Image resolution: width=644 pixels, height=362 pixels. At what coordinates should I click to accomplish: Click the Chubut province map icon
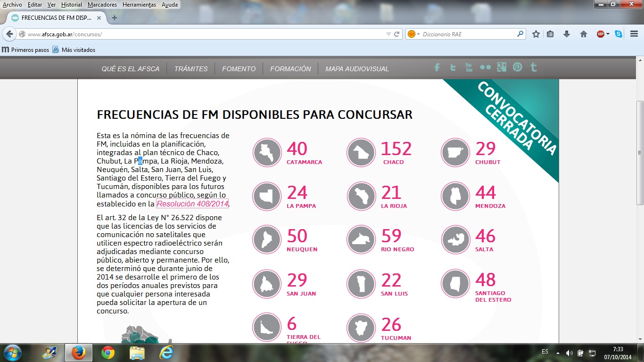455,152
